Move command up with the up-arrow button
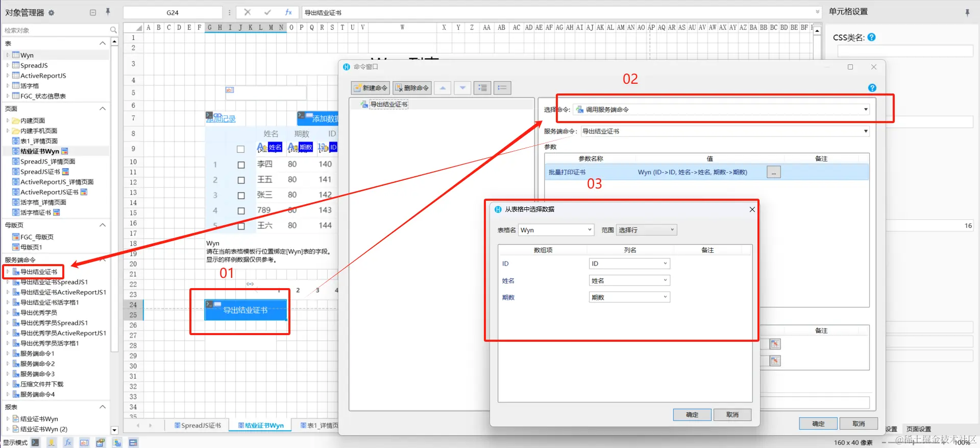980x448 pixels. 443,88
